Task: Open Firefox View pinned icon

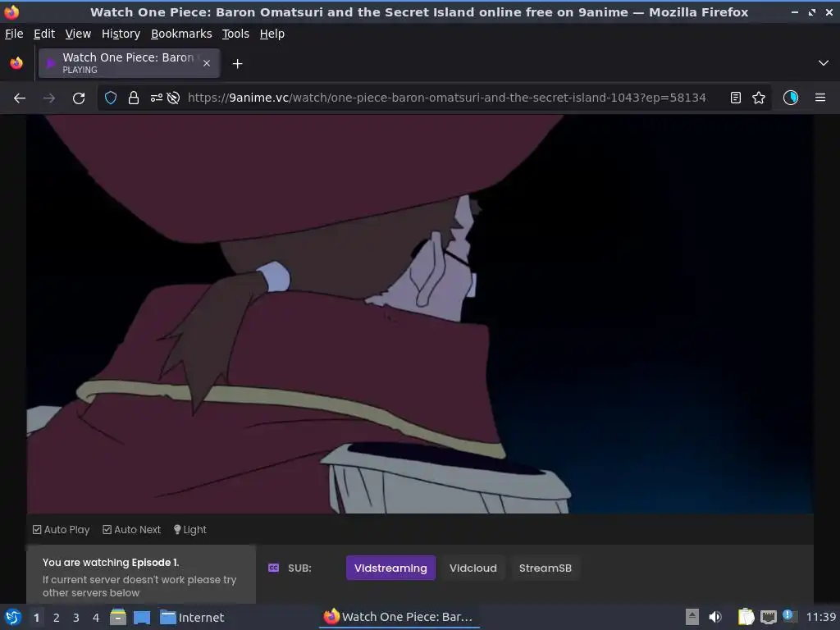Action: click(16, 63)
